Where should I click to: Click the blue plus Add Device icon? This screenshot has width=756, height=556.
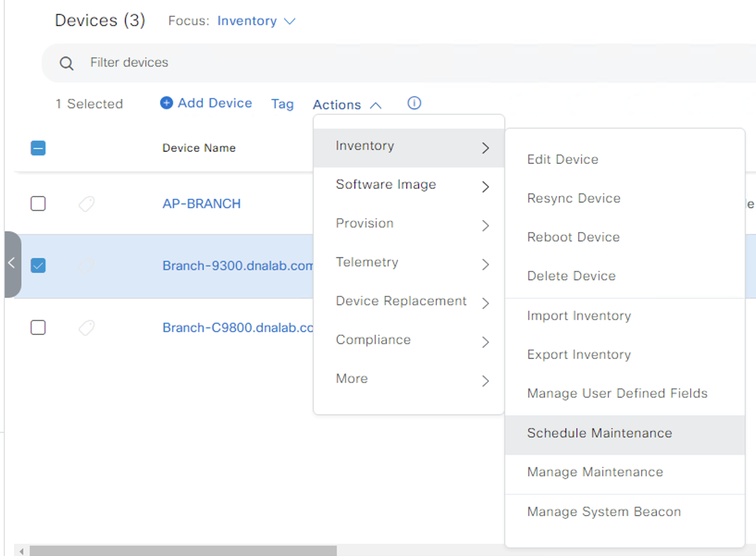[167, 103]
